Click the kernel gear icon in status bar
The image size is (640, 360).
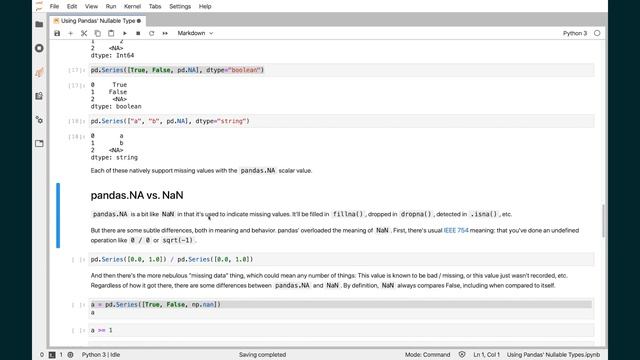click(71, 355)
